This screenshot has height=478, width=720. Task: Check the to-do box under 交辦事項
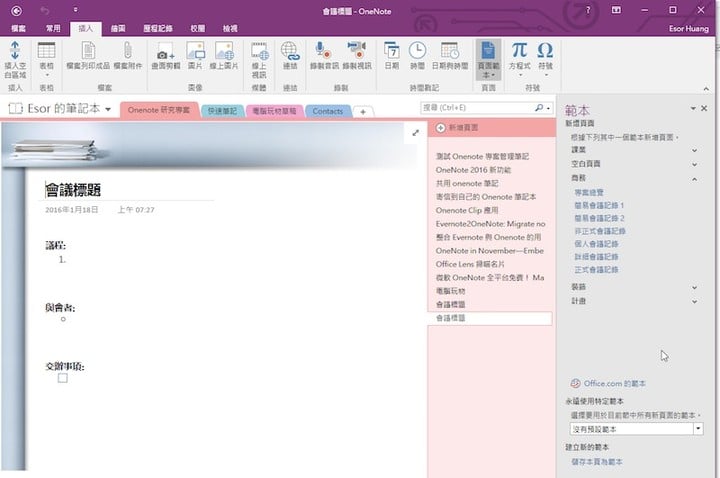pyautogui.click(x=62, y=378)
